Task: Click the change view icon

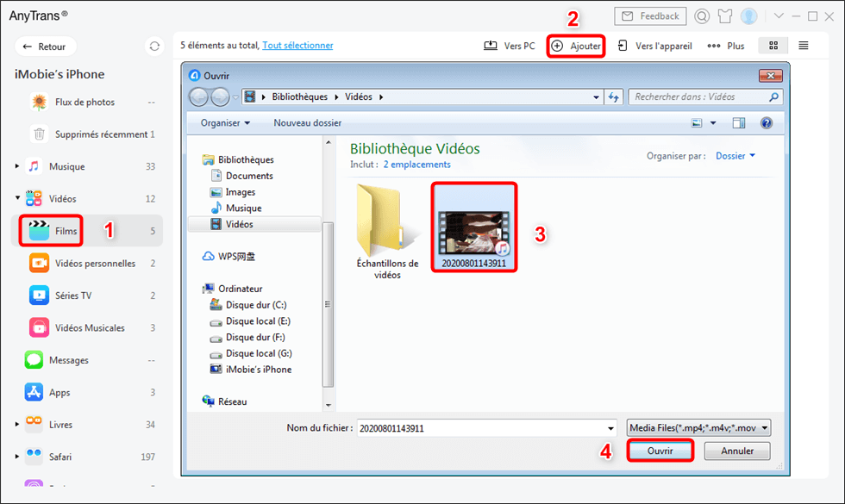Action: point(697,123)
